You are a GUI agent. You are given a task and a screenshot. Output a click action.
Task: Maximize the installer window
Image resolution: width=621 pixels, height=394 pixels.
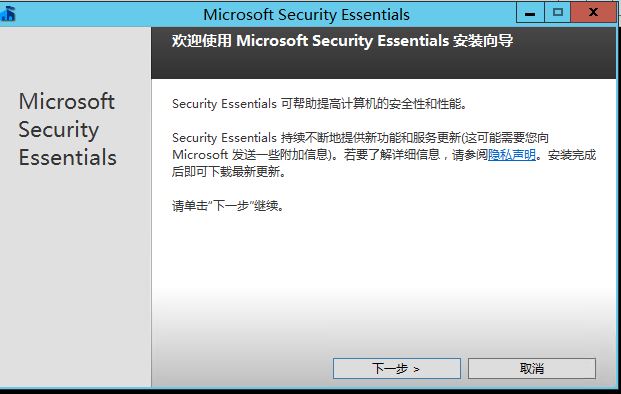557,13
